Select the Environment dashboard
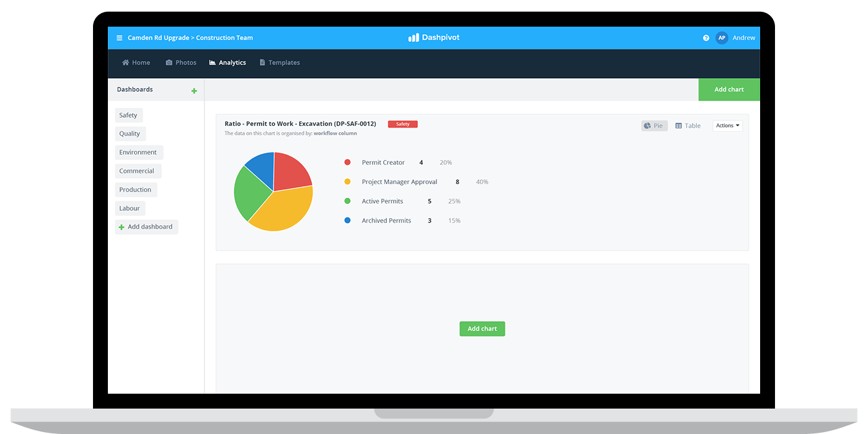 click(x=139, y=153)
